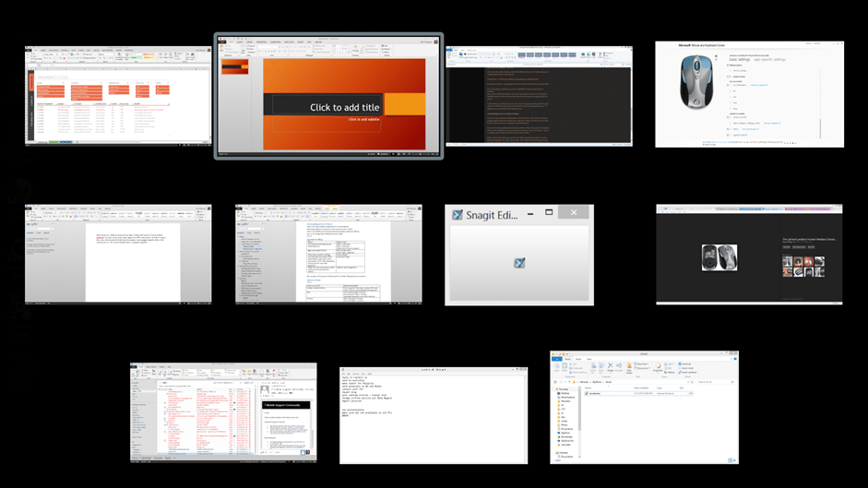This screenshot has width=868, height=488.
Task: Click the Snagit Editor icon in the preview center
Action: (x=518, y=264)
